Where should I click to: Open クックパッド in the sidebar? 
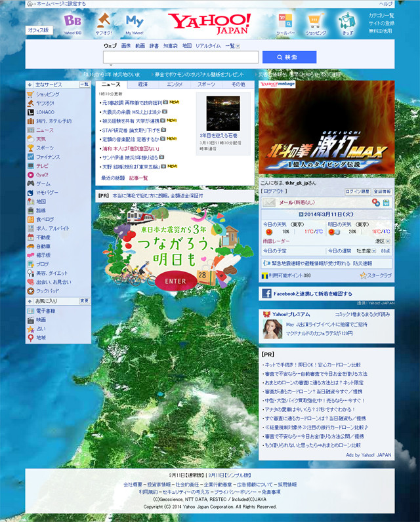pos(47,291)
